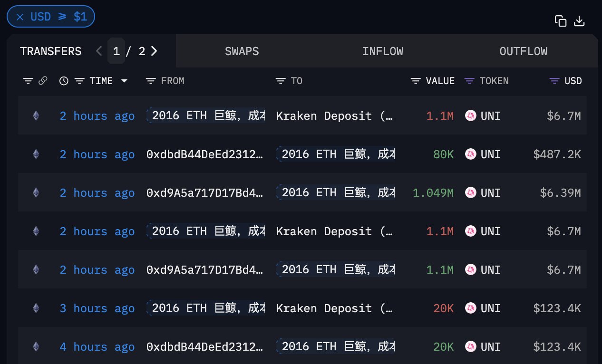This screenshot has height=364, width=602.
Task: Open the TO column filter icon
Action: pyautogui.click(x=281, y=81)
